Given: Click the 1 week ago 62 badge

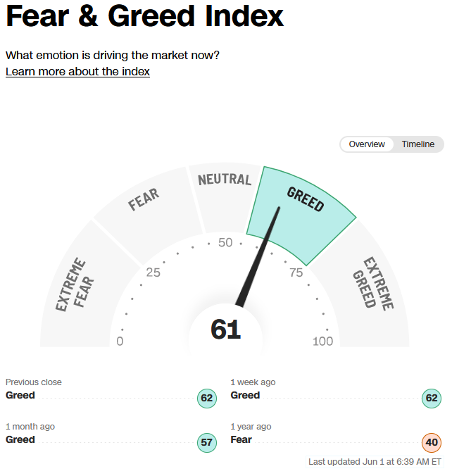Looking at the screenshot, I should tap(432, 398).
